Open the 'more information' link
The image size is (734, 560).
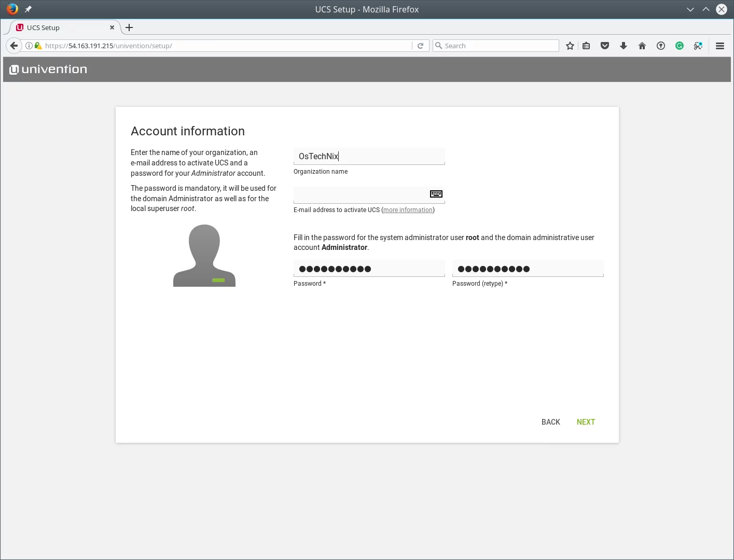pyautogui.click(x=408, y=210)
